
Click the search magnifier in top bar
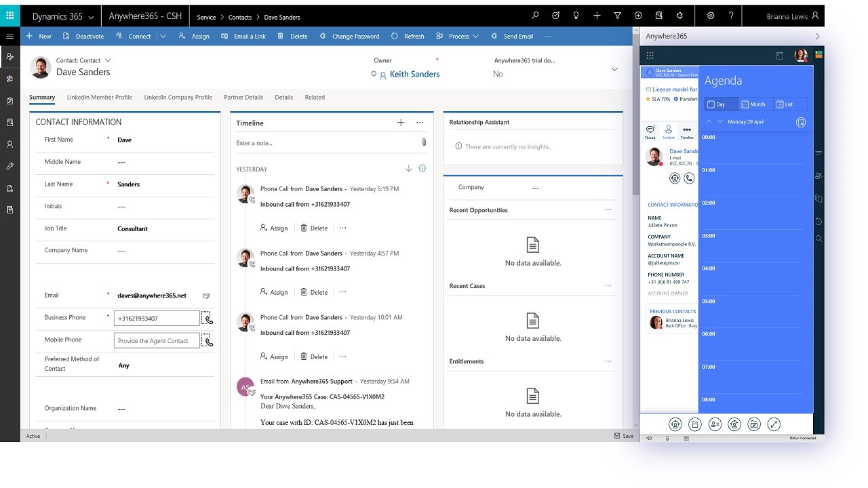pos(536,16)
